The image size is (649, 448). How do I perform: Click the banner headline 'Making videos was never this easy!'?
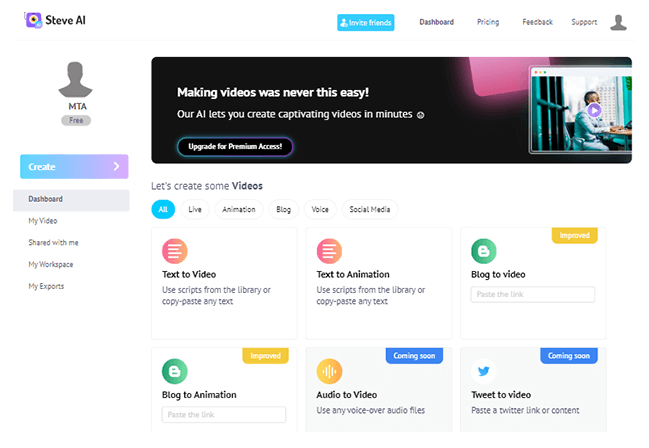pos(273,92)
